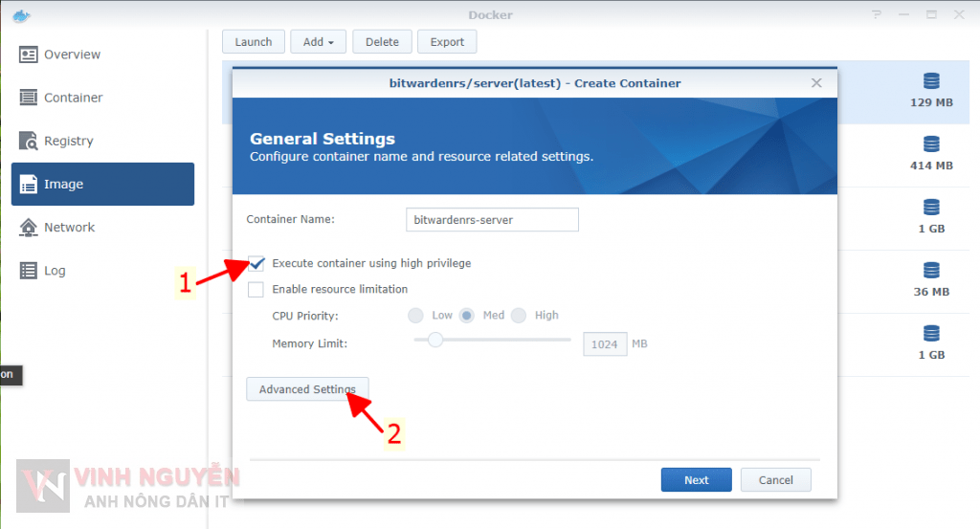Enable resource limitation checkbox
Image resolution: width=980 pixels, height=529 pixels.
tap(256, 289)
